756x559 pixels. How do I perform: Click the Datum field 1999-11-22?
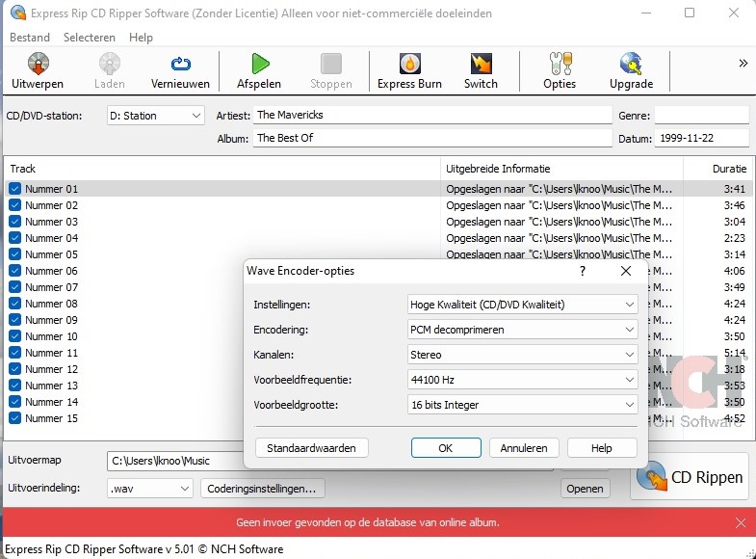[701, 138]
